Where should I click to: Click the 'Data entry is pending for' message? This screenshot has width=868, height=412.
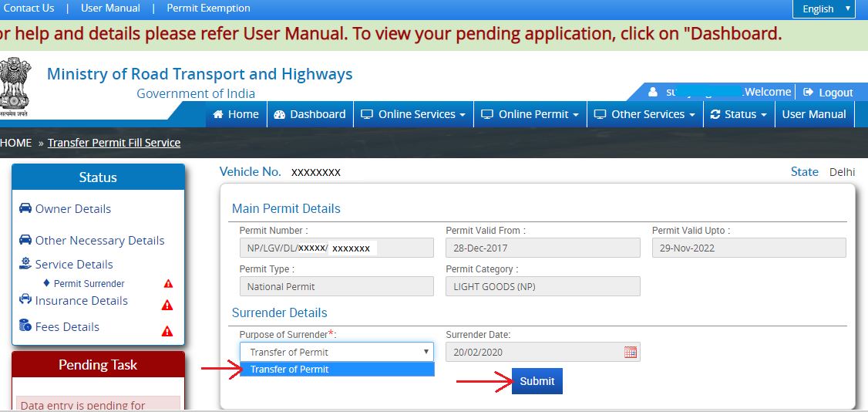[83, 405]
